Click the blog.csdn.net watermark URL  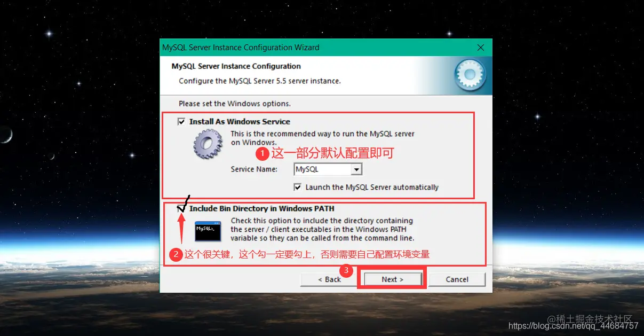tap(573, 326)
